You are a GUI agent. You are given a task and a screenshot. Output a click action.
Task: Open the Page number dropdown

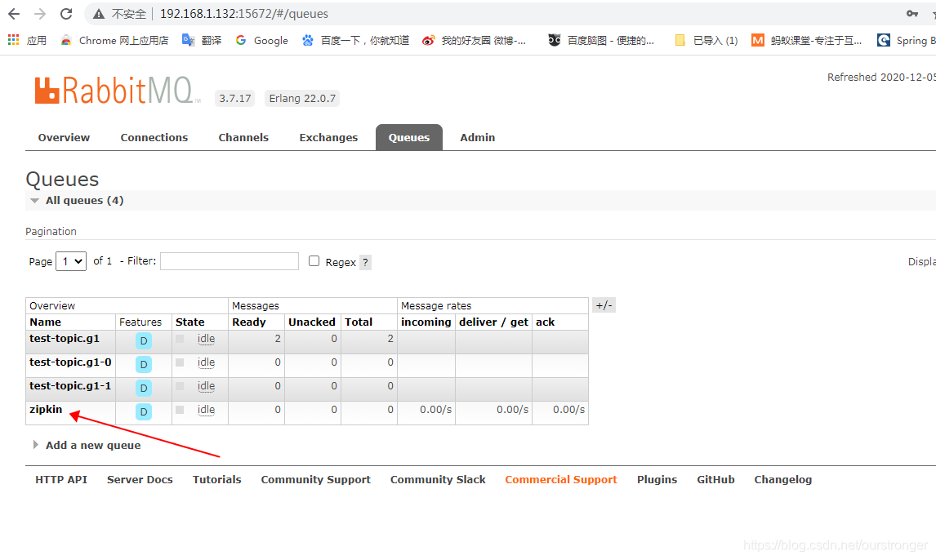71,261
